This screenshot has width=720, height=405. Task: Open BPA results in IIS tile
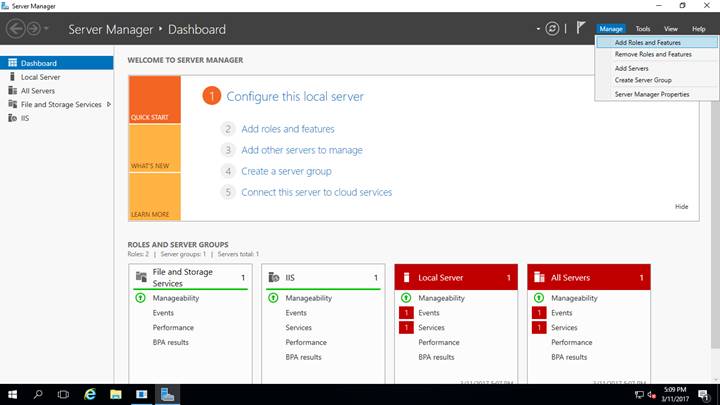point(304,357)
